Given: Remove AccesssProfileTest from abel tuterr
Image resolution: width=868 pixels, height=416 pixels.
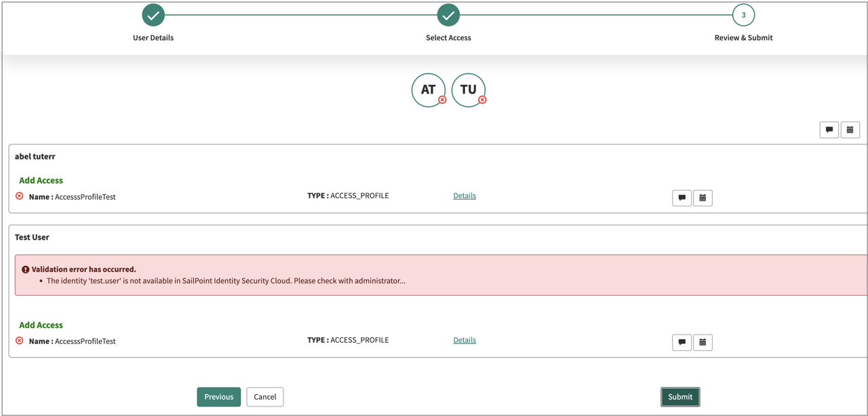Looking at the screenshot, I should coord(20,196).
